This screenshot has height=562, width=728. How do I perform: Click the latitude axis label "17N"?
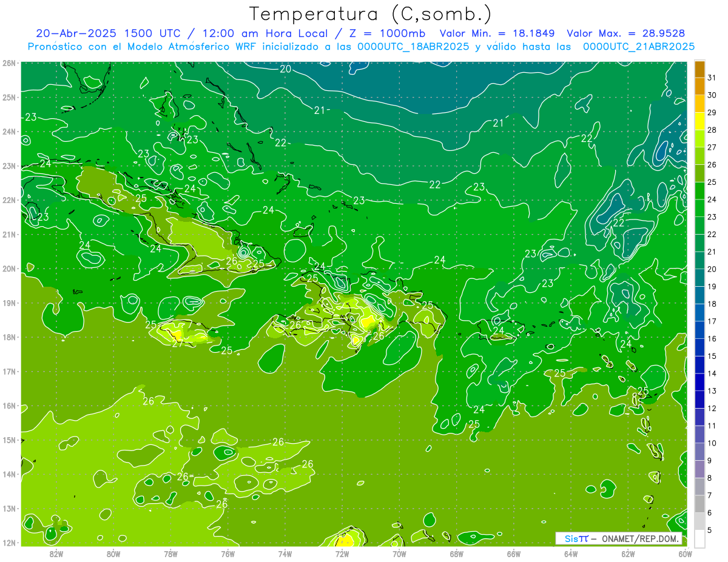8,372
